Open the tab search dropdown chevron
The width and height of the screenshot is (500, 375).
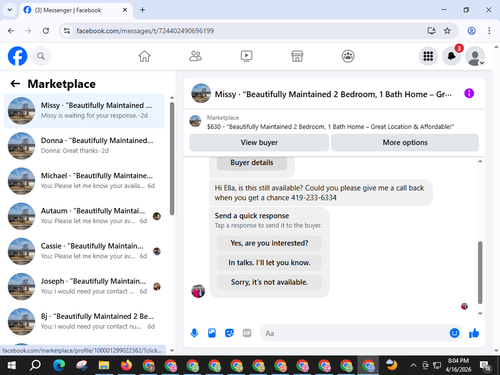point(10,10)
